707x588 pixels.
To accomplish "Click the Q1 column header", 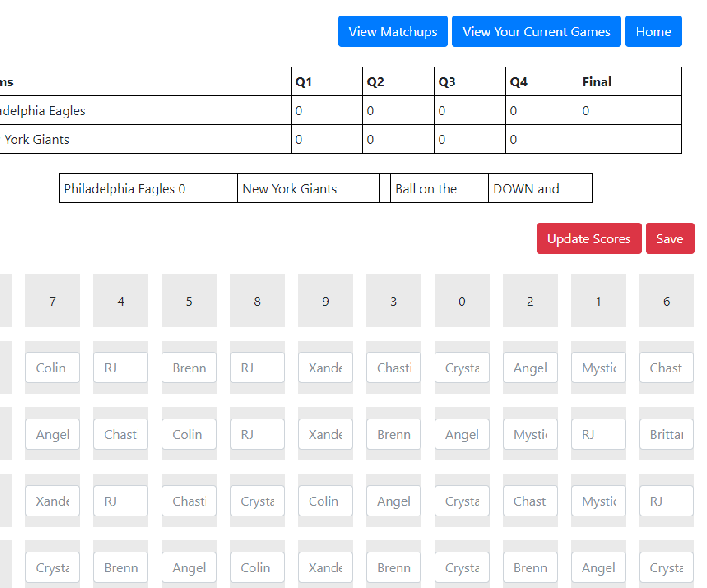I will (327, 81).
